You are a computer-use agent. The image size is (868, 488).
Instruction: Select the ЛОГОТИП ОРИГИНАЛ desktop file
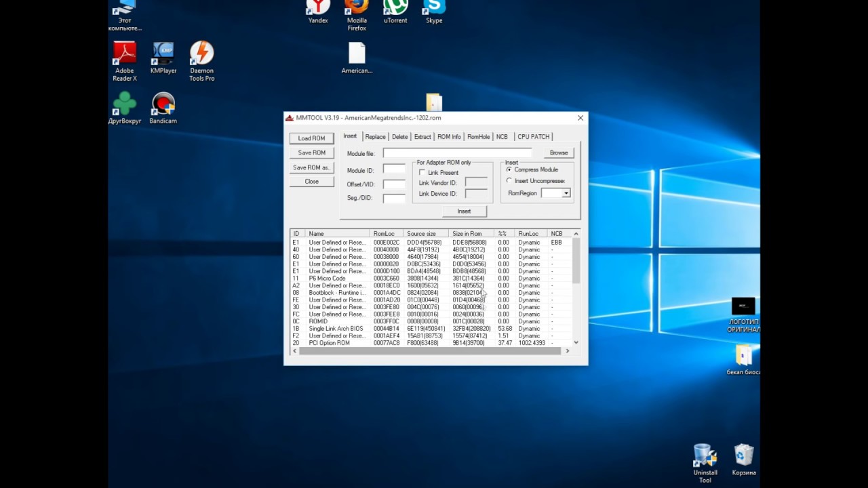pyautogui.click(x=743, y=315)
